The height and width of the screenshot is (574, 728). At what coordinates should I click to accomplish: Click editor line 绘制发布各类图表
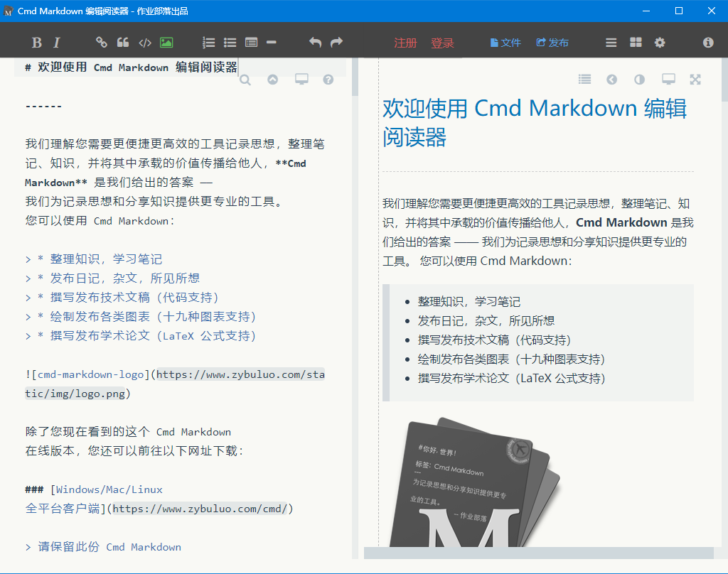141,317
